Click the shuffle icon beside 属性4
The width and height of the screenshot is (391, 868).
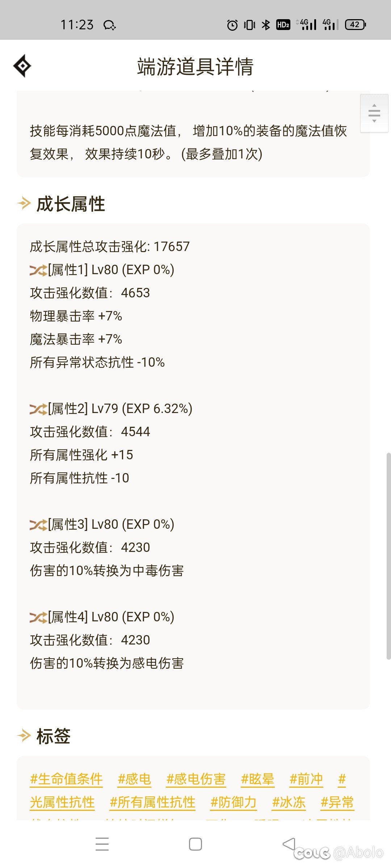point(38,617)
